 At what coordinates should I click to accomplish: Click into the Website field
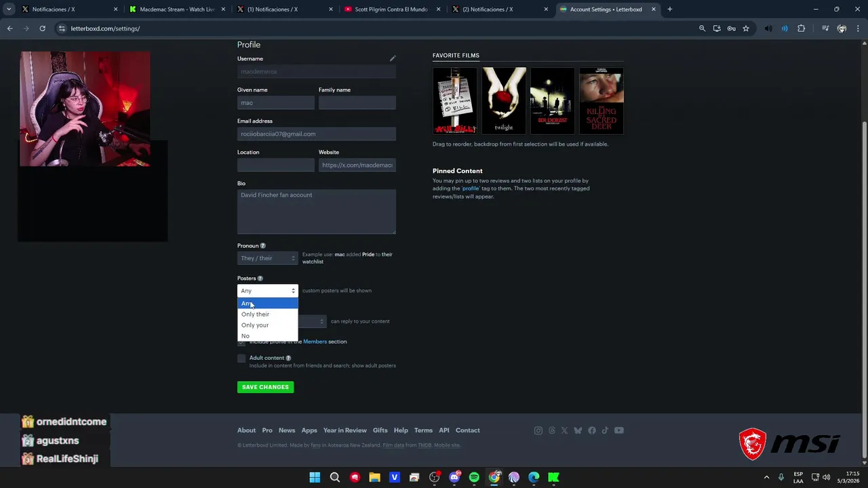pyautogui.click(x=357, y=165)
